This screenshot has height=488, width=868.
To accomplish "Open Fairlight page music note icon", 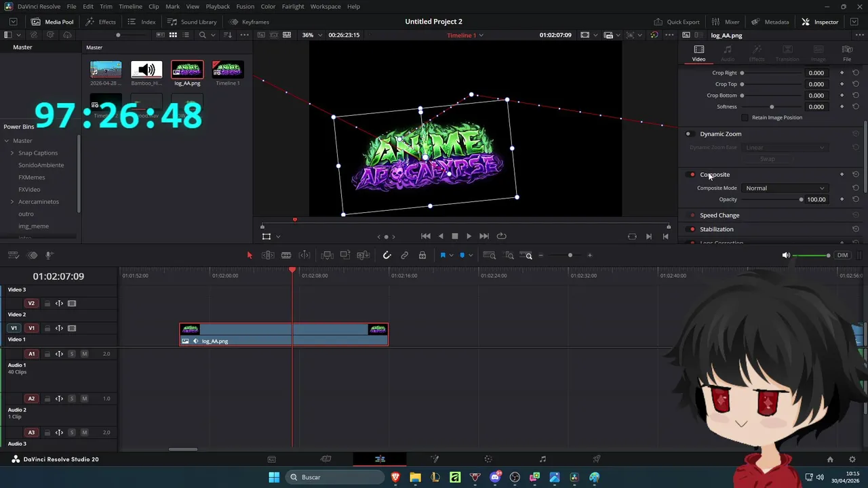I will tap(542, 459).
